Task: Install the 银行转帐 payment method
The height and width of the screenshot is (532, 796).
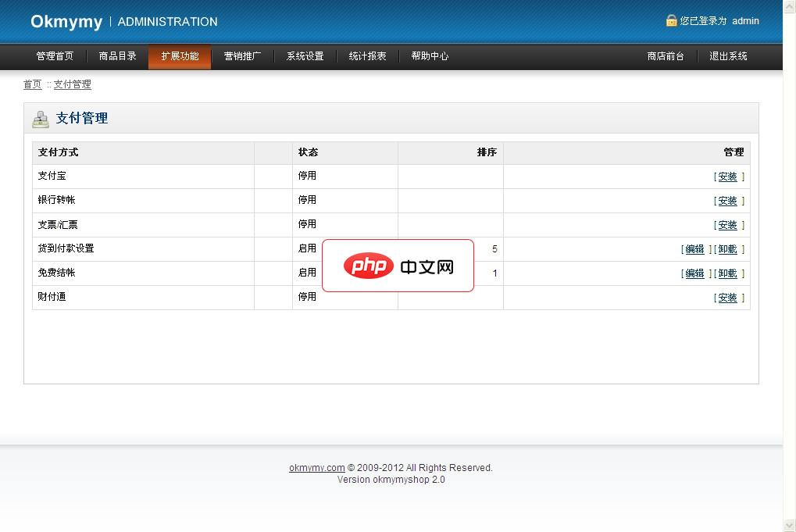Action: pyautogui.click(x=727, y=202)
